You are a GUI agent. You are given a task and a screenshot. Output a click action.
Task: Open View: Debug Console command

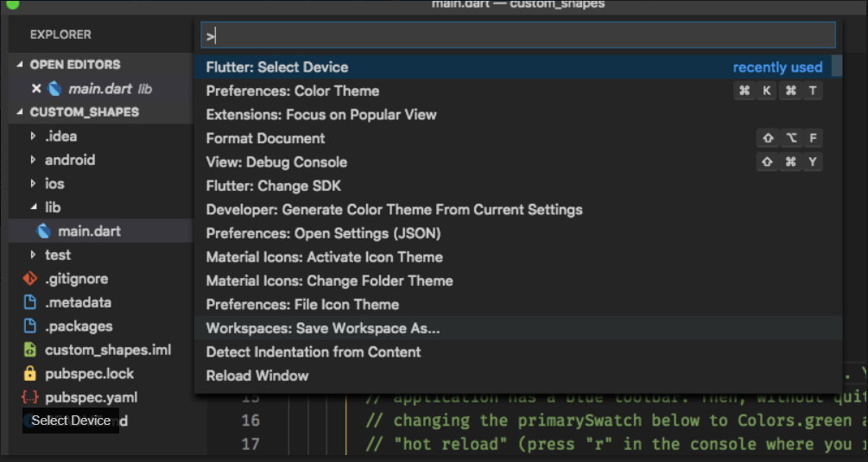(x=518, y=162)
